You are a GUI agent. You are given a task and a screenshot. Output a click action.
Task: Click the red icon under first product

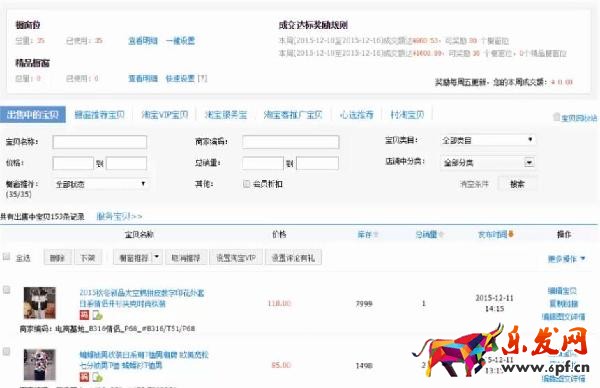click(x=84, y=315)
